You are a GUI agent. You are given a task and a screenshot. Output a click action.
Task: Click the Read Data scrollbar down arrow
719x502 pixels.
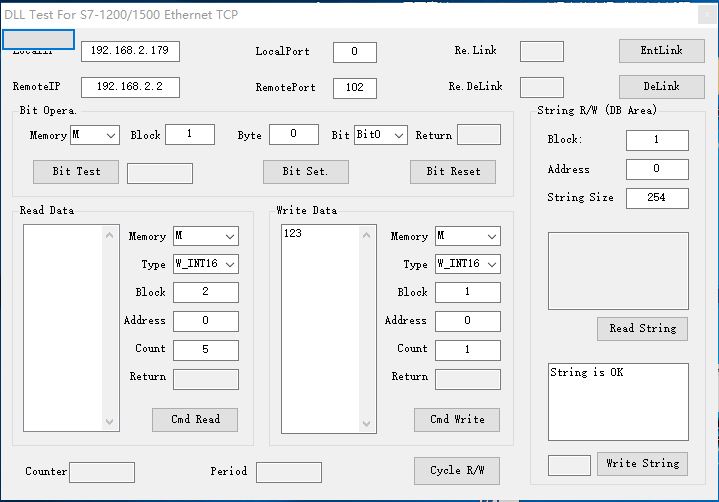coord(109,421)
